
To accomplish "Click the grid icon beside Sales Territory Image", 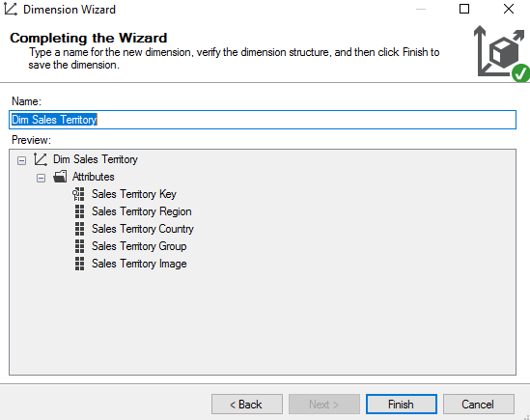I will click(79, 264).
